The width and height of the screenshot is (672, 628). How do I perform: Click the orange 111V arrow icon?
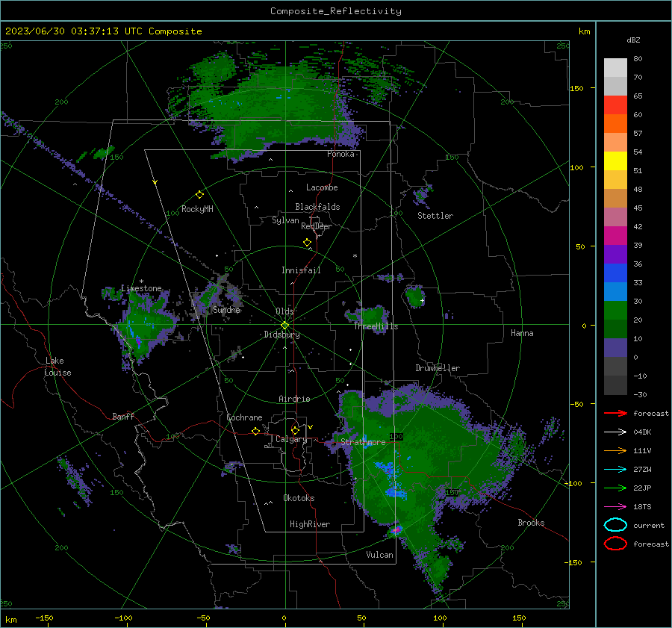(x=615, y=450)
